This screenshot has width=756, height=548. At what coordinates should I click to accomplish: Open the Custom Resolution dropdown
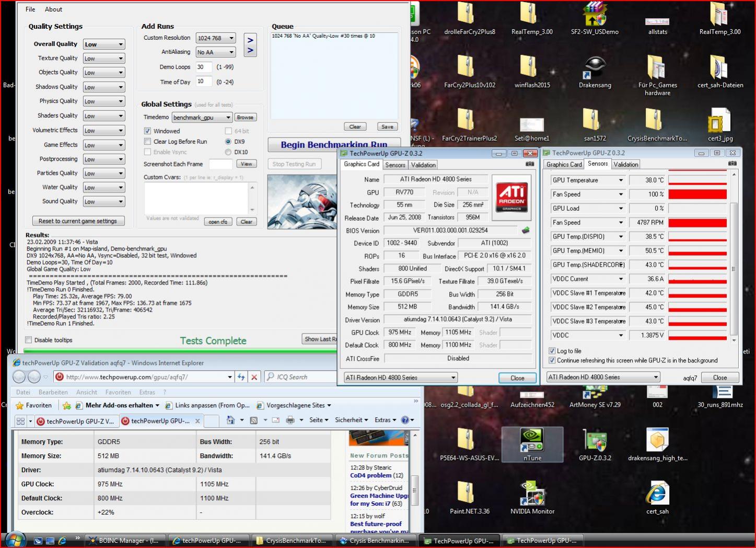[x=216, y=38]
